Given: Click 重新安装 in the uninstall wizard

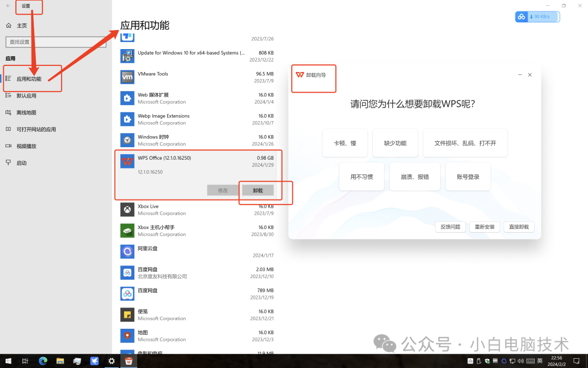Looking at the screenshot, I should point(485,227).
